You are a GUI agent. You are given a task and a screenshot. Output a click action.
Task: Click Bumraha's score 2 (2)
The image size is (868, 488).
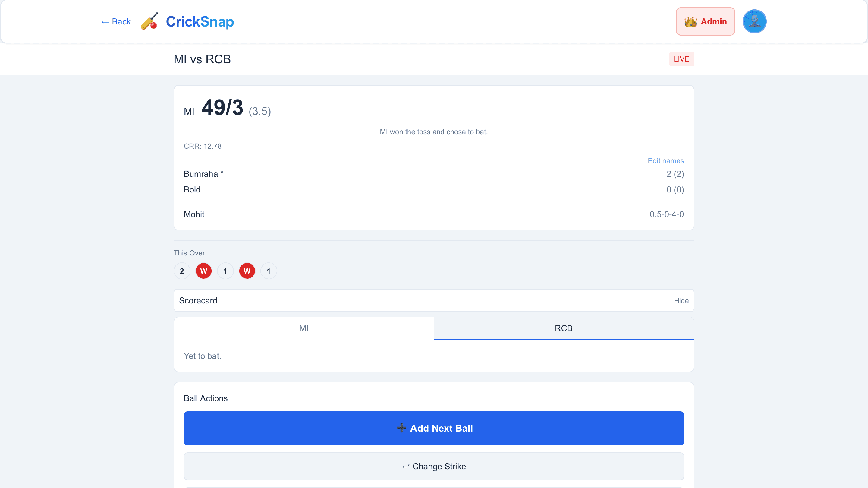point(675,174)
